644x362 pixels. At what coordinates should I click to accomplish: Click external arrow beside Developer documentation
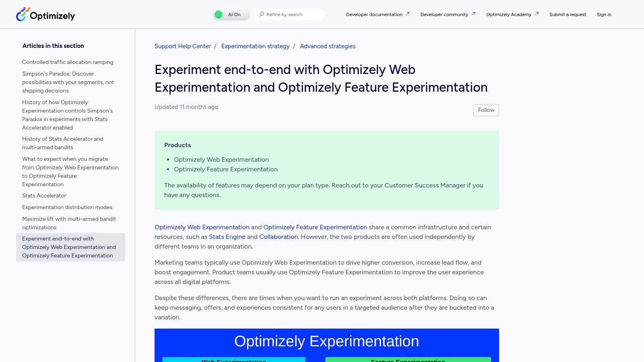[407, 14]
